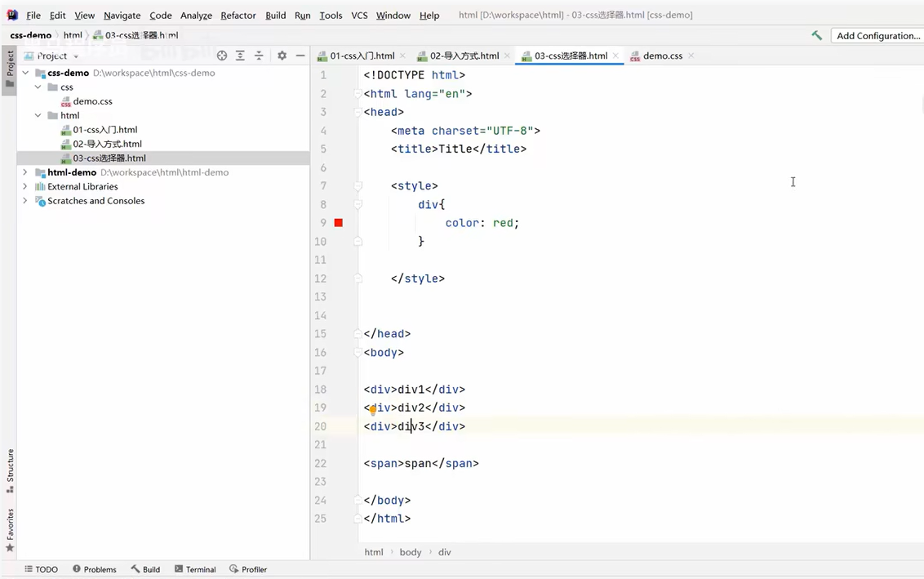Open the Profiler tool window
The image size is (924, 579).
[248, 569]
